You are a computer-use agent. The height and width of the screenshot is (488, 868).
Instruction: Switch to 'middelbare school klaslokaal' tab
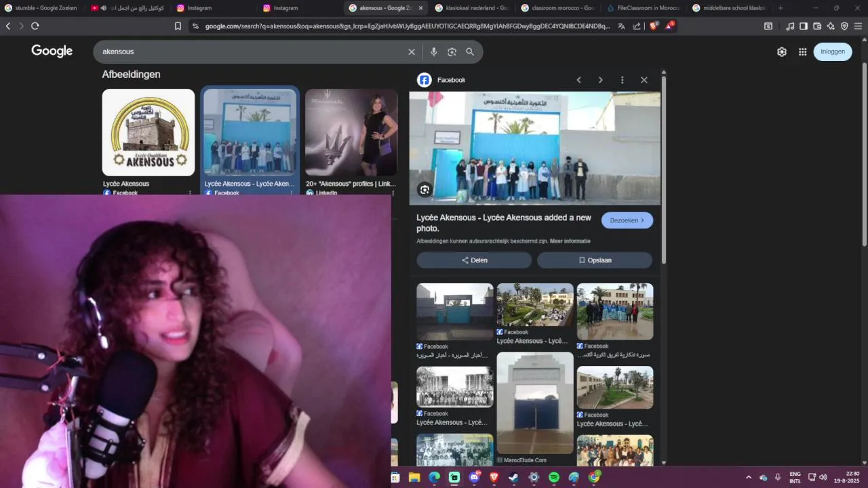point(730,8)
